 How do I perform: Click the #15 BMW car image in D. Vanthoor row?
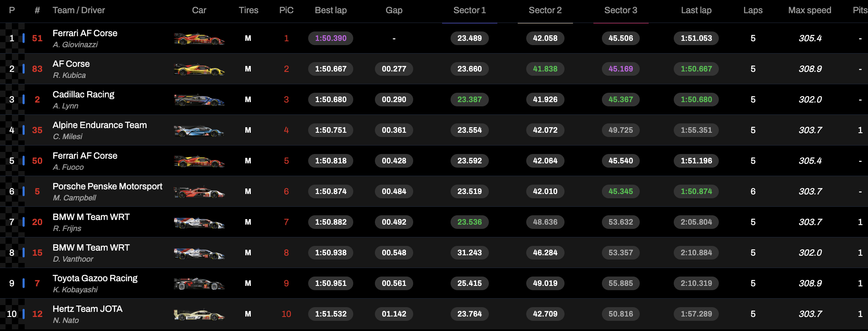click(199, 253)
